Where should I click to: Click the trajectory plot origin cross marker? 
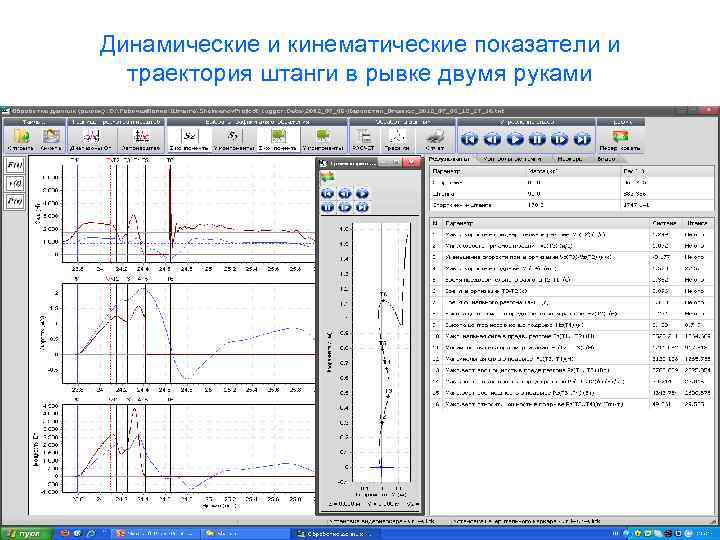point(381,467)
